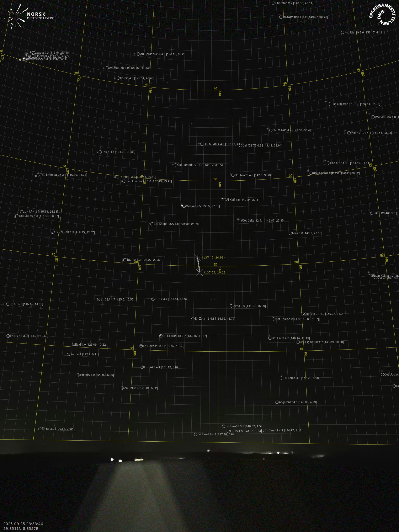Click the Mira star marker circle
This screenshot has height=532, width=399.
[x=290, y=233]
